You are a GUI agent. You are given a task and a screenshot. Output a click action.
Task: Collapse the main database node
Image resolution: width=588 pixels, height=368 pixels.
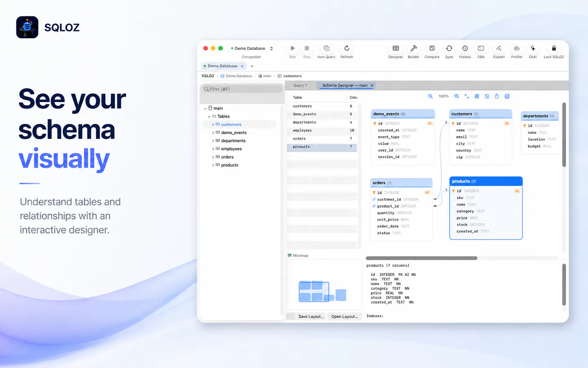(205, 108)
